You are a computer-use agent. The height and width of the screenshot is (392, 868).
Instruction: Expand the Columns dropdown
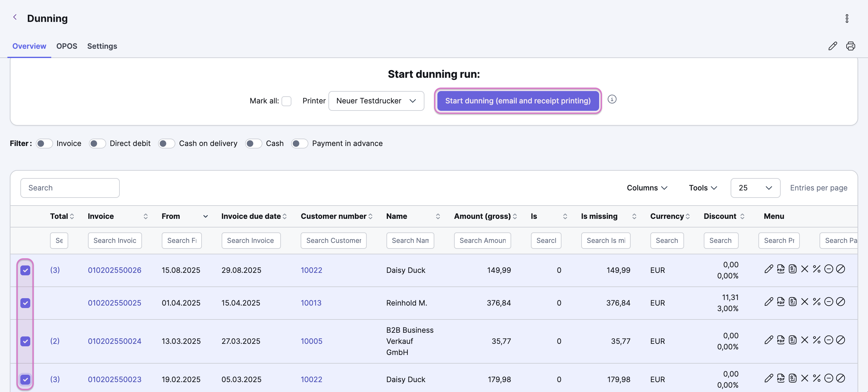[x=647, y=188]
